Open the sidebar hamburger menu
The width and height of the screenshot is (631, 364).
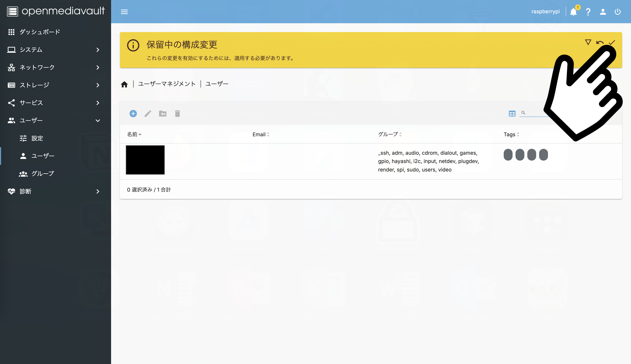[124, 11]
